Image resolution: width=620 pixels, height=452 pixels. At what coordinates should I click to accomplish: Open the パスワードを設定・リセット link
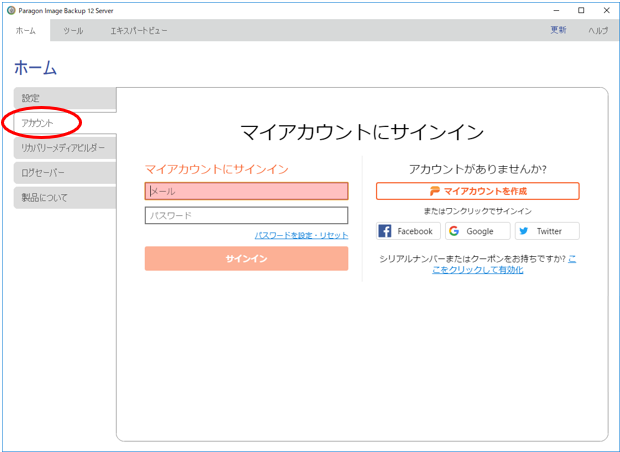[301, 235]
